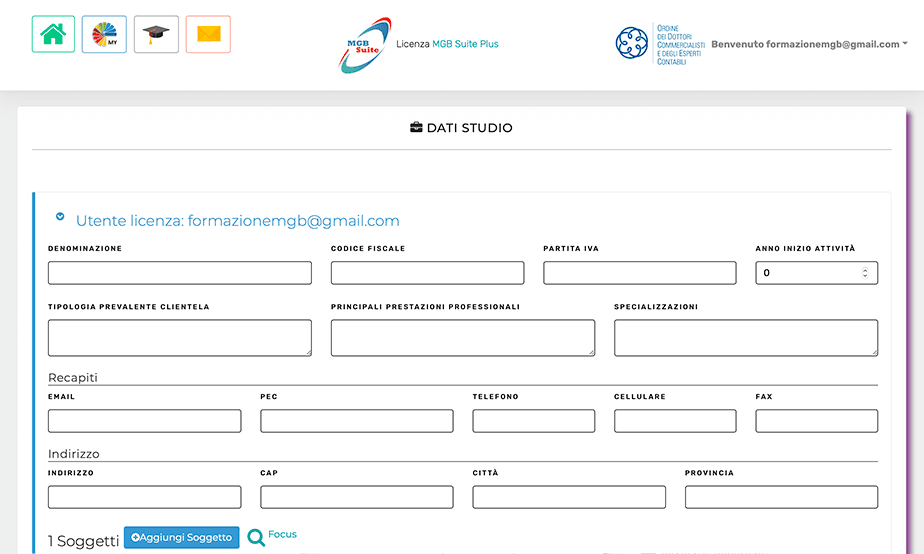Open the colorful MY wheel icon

click(104, 35)
